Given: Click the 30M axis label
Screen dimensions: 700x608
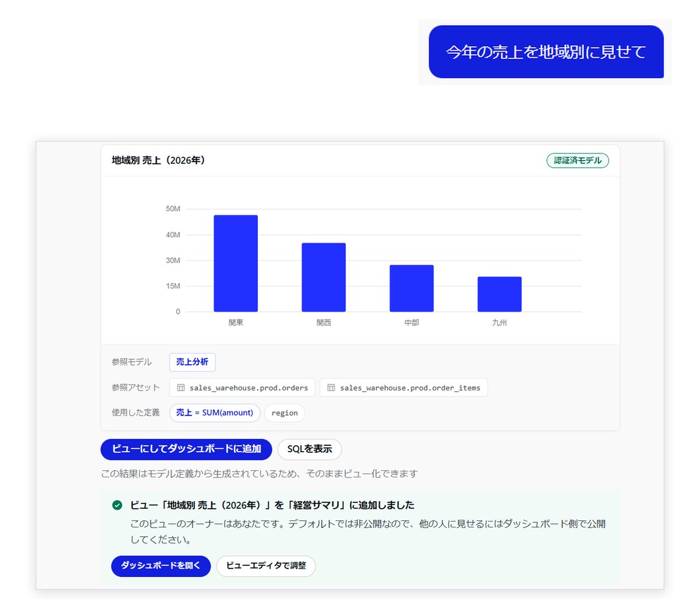Looking at the screenshot, I should click(x=173, y=260).
